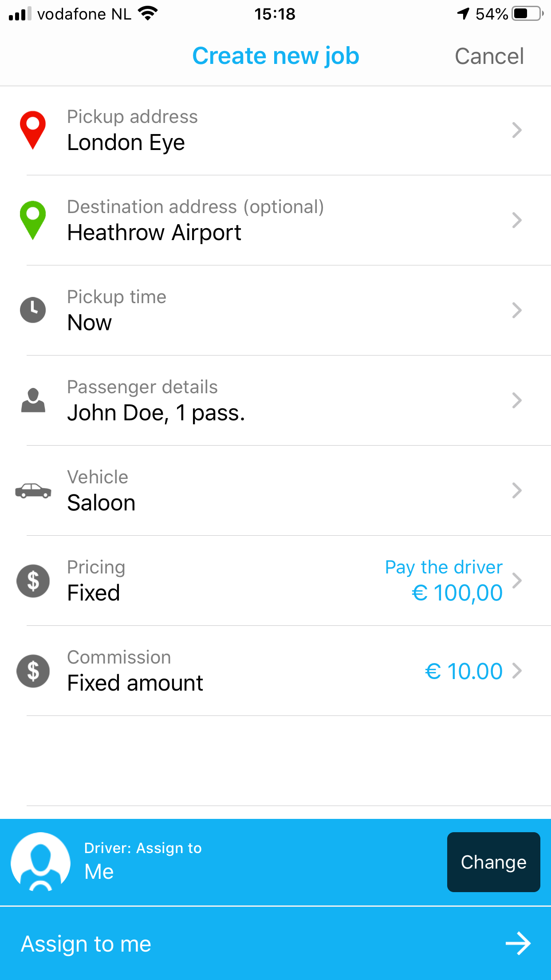The image size is (551, 980).
Task: Tap the dollar icon beside Commission
Action: tap(33, 671)
